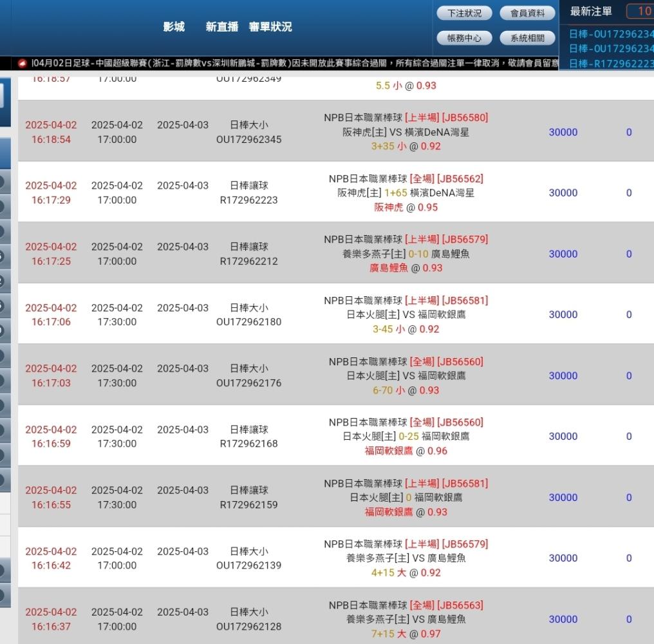
Task: Open the 新直播 menu item
Action: 222,26
